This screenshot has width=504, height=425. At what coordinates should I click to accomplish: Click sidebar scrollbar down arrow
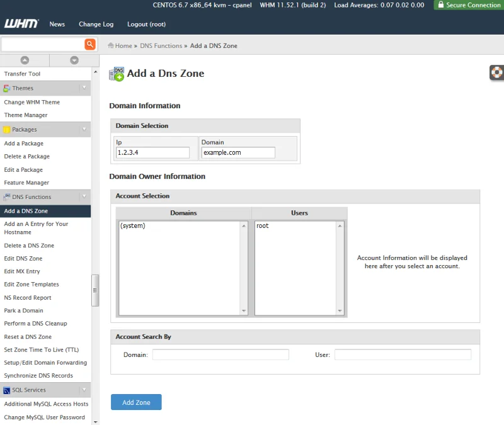point(96,422)
